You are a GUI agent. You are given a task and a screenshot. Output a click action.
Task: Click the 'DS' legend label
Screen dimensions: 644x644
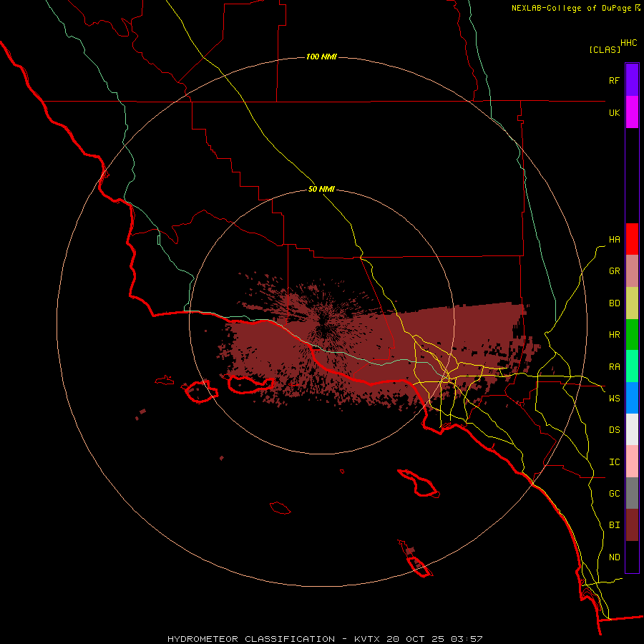pyautogui.click(x=614, y=430)
